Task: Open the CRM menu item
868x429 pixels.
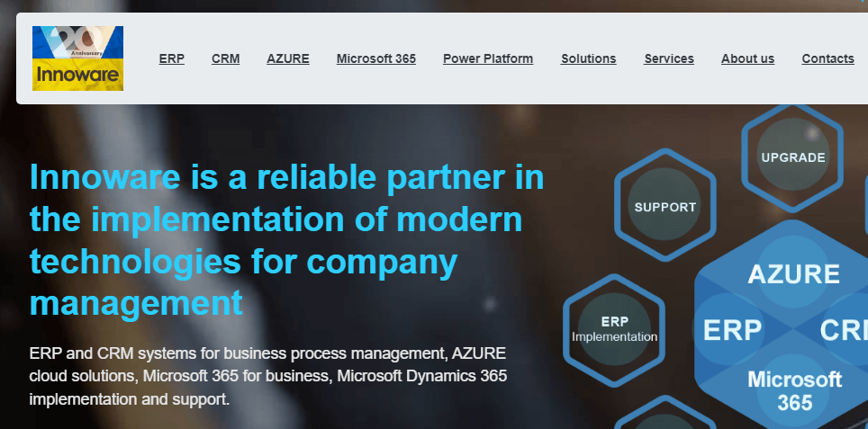Action: 225,58
